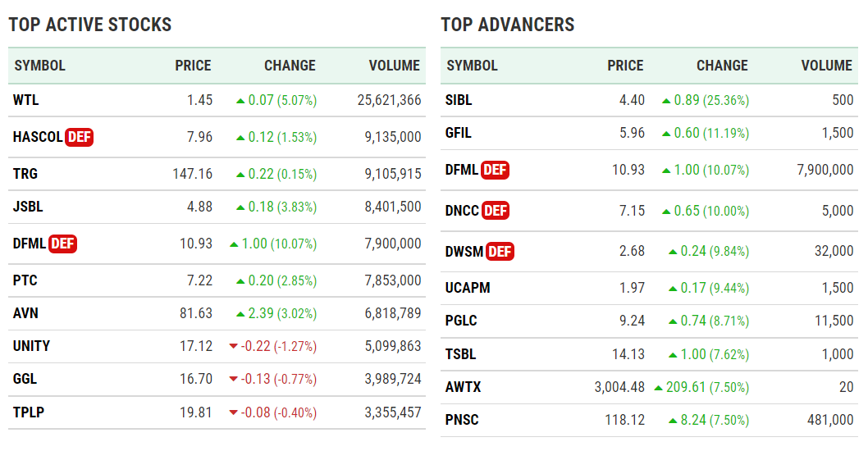Screen dimensions: 868x451
Task: Select the GFIL symbol link
Action: click(x=459, y=133)
